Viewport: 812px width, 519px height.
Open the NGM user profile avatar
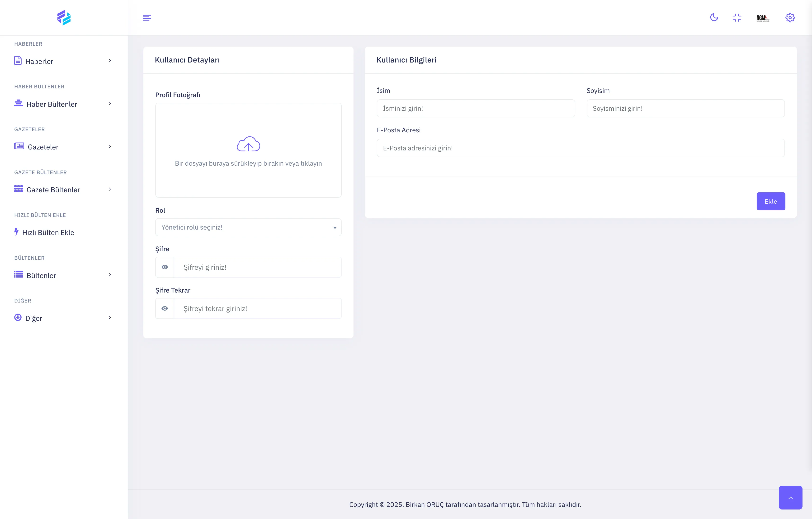[x=763, y=18]
